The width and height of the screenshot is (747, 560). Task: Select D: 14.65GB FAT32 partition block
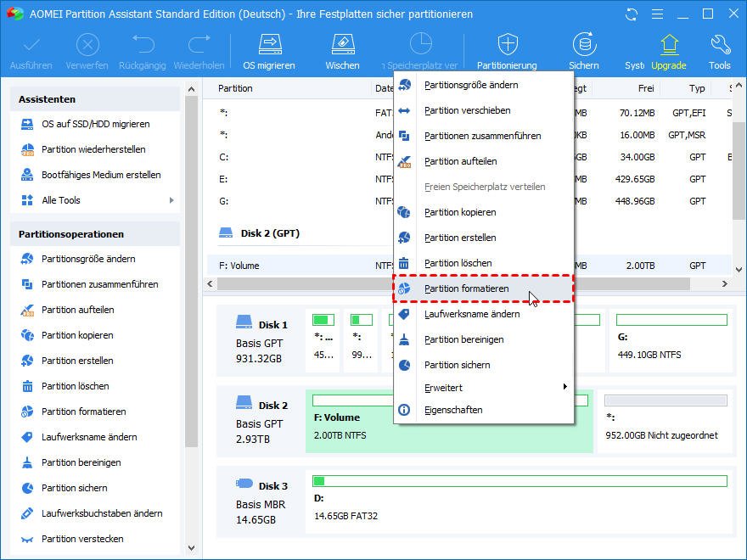(x=520, y=501)
